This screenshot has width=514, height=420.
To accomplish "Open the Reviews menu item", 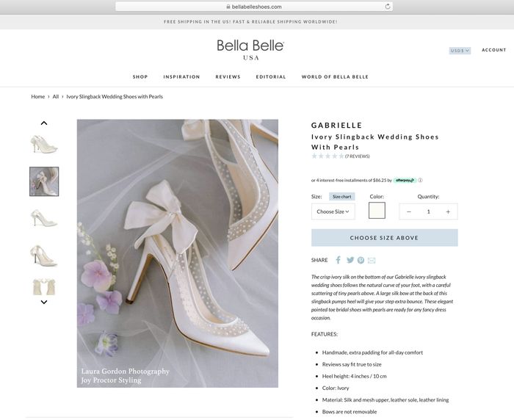I will point(228,76).
